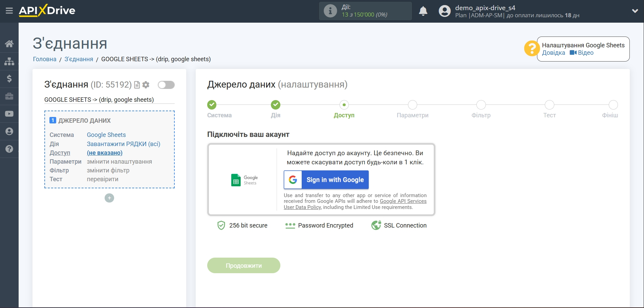Click the connection notes document icon
The image size is (644, 308).
(x=137, y=85)
